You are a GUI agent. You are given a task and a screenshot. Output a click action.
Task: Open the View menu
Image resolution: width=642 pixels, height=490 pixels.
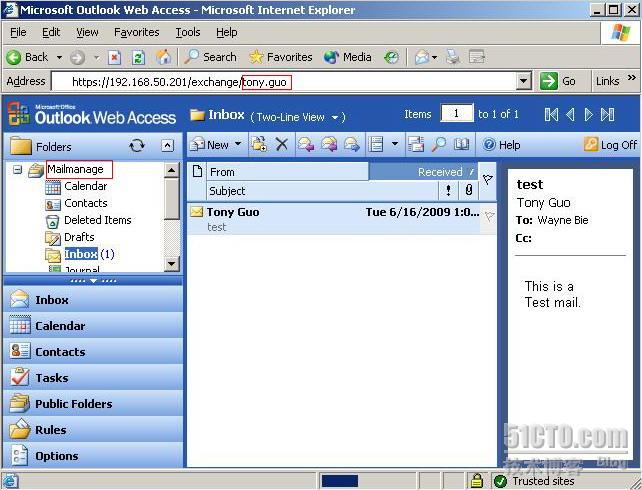tap(87, 32)
